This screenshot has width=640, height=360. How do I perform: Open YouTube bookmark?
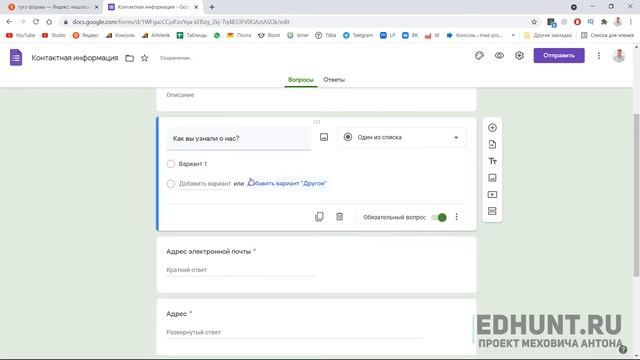click(x=20, y=36)
